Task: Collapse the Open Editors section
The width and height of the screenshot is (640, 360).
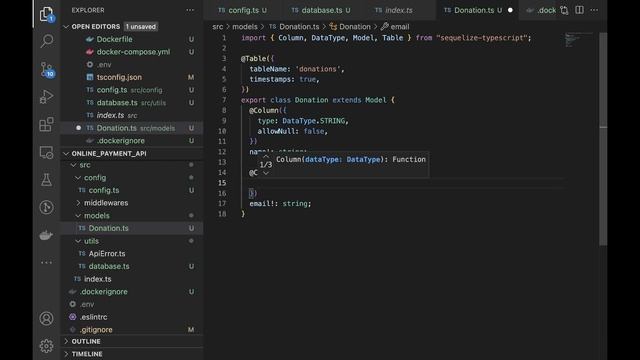Action: (x=66, y=27)
